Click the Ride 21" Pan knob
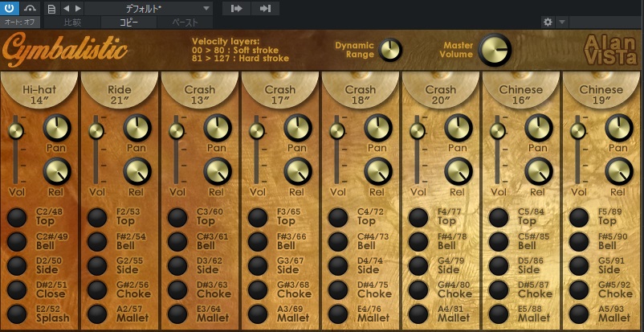644x332 pixels. 137,128
